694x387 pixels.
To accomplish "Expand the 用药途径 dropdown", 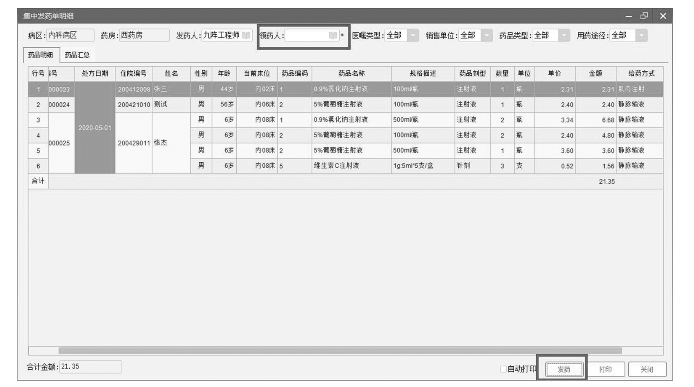I will pyautogui.click(x=641, y=35).
